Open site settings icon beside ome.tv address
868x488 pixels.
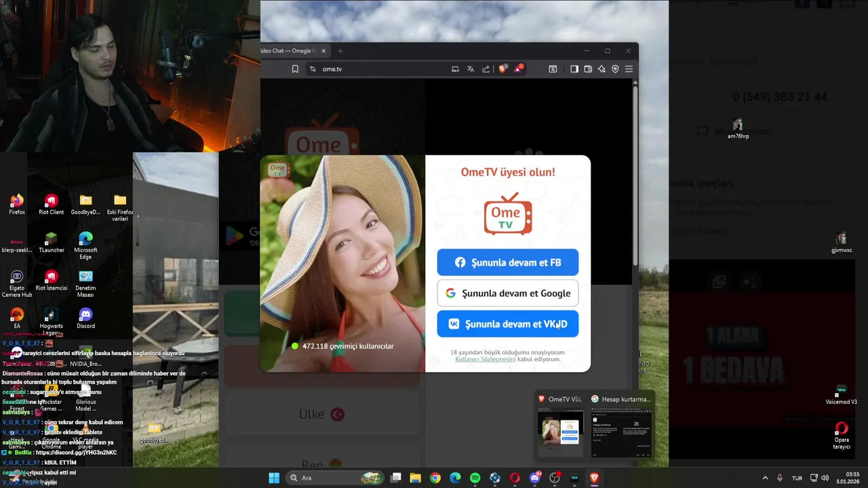point(313,69)
